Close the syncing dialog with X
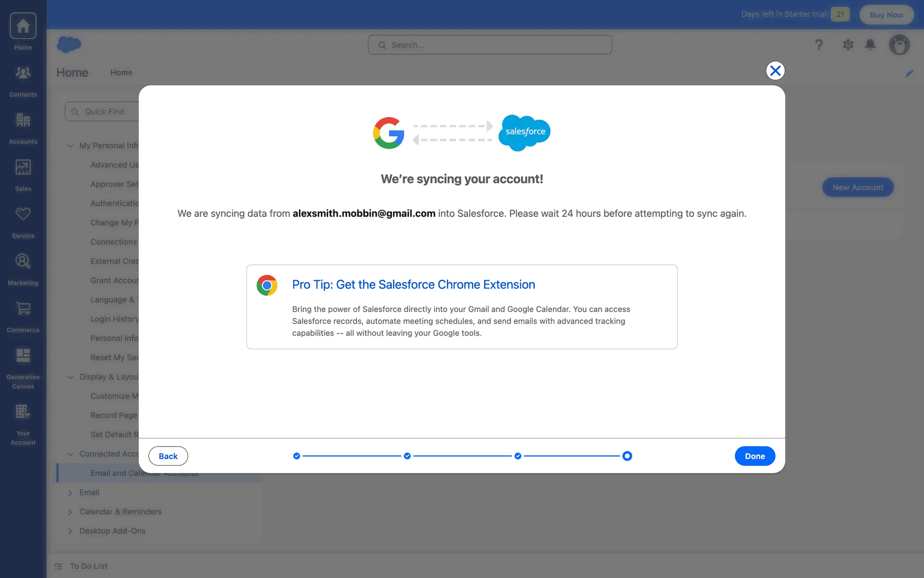 775,71
